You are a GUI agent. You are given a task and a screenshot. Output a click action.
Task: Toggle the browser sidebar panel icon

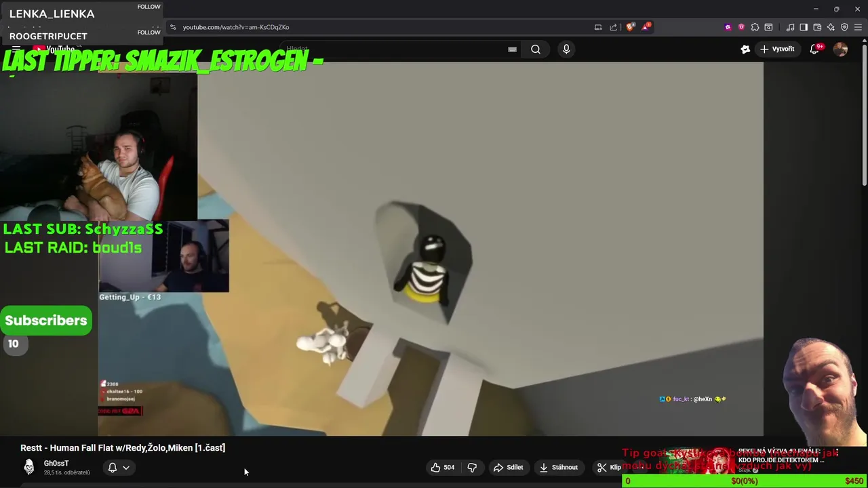[804, 27]
